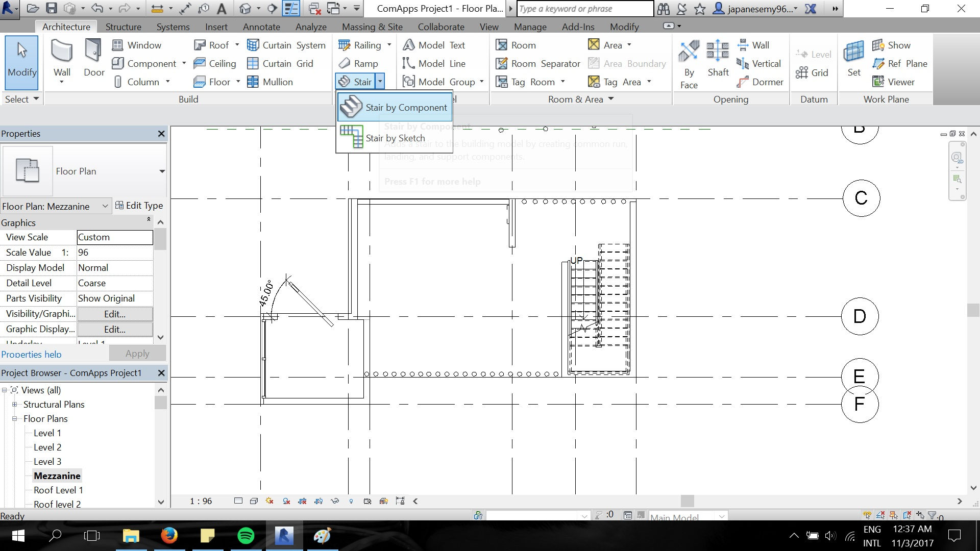
Task: Open the Roof dropdown arrow
Action: pos(237,45)
